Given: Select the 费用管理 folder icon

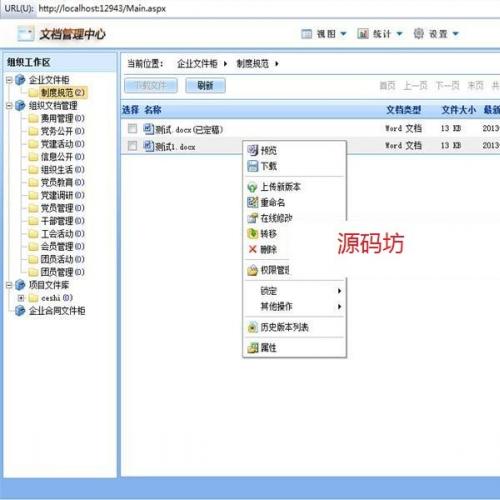Looking at the screenshot, I should click(x=33, y=118).
